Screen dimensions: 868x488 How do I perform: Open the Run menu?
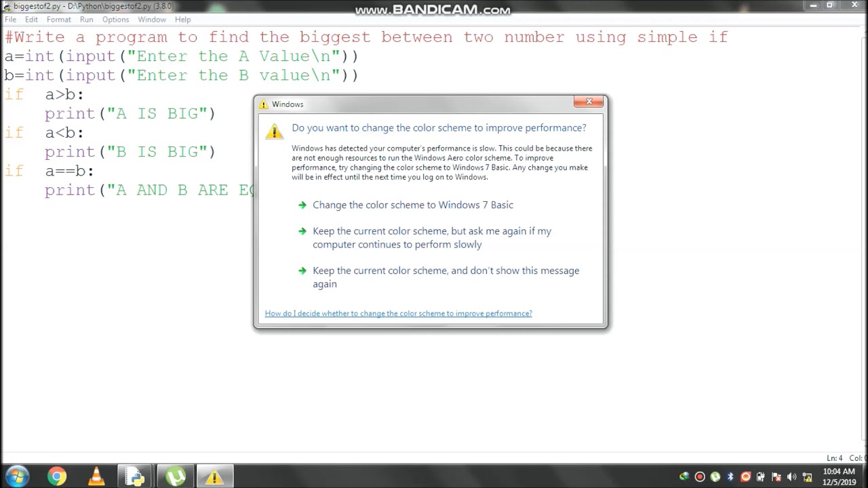[87, 20]
